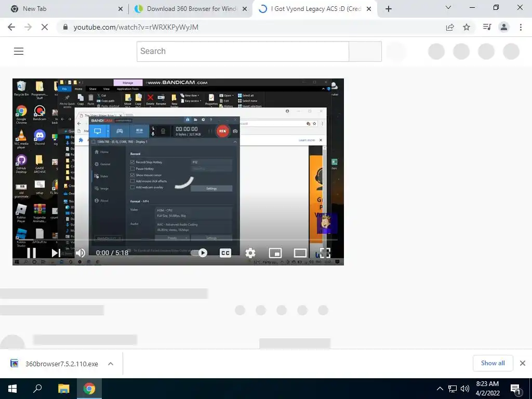Open taskbar search
Image resolution: width=532 pixels, height=399 pixels.
click(x=37, y=389)
